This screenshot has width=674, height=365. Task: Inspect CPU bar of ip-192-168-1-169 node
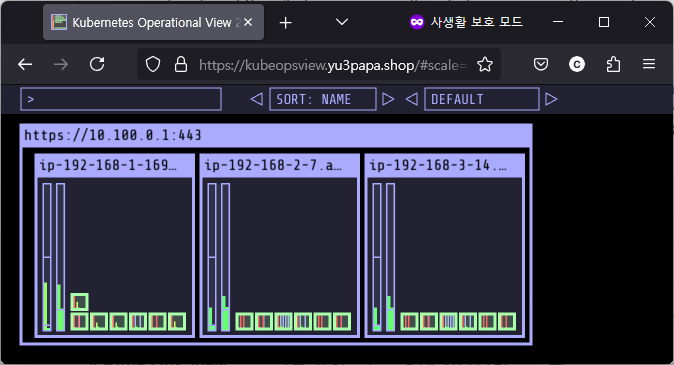point(47,257)
